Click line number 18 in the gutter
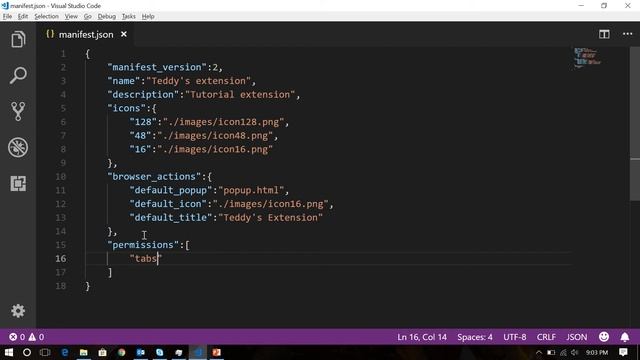The width and height of the screenshot is (640, 360). click(61, 286)
